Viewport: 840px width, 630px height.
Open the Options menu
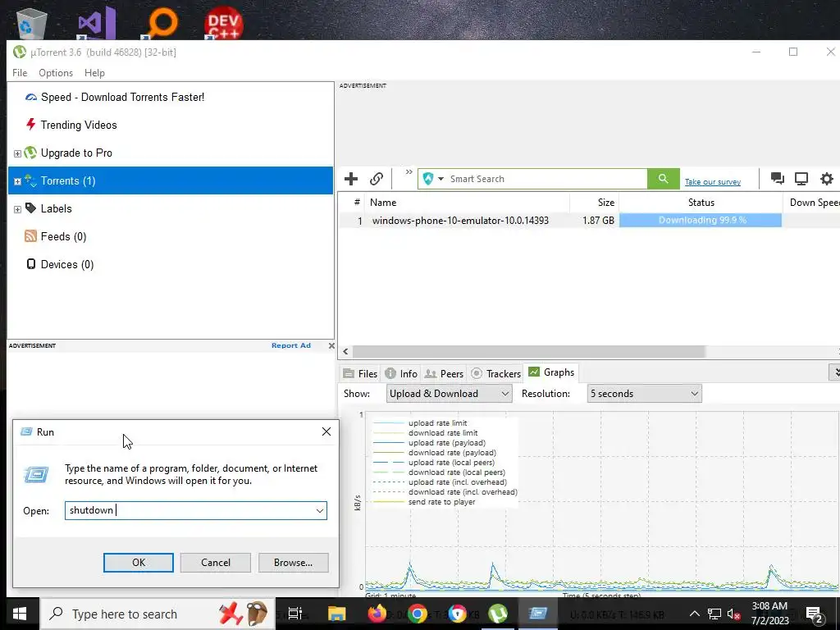pyautogui.click(x=56, y=73)
